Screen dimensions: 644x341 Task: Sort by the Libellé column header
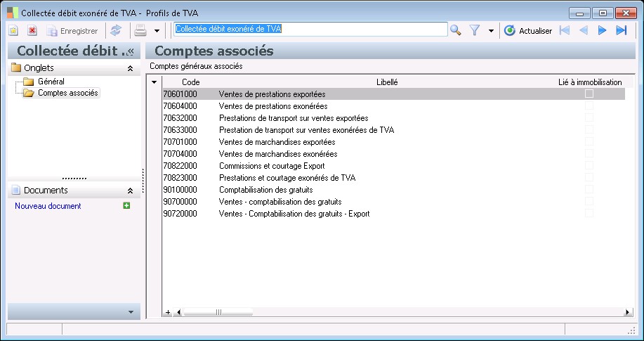tap(387, 82)
